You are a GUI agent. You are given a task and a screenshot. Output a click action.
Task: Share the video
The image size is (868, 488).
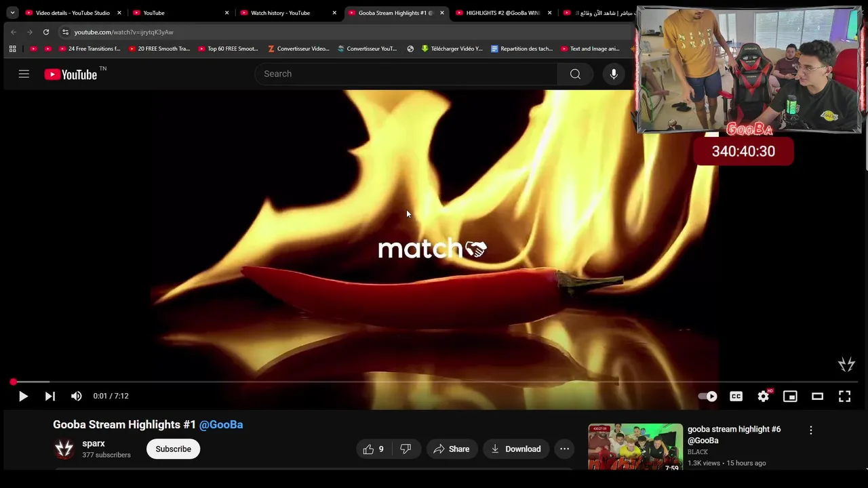pos(452,449)
